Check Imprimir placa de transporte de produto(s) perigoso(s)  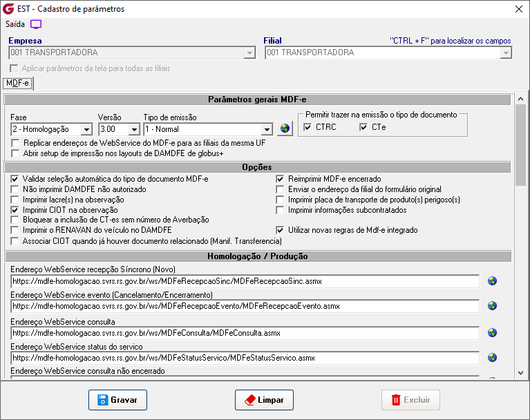click(280, 200)
